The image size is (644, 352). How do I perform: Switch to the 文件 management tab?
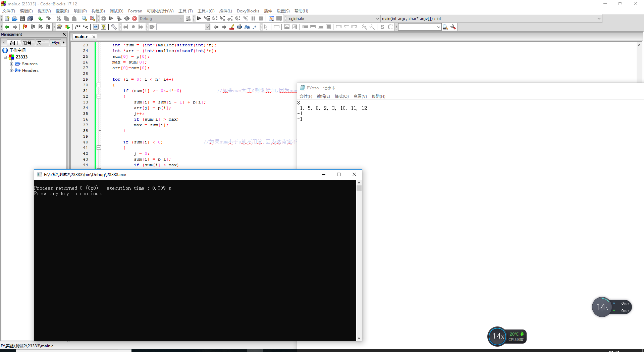point(41,43)
